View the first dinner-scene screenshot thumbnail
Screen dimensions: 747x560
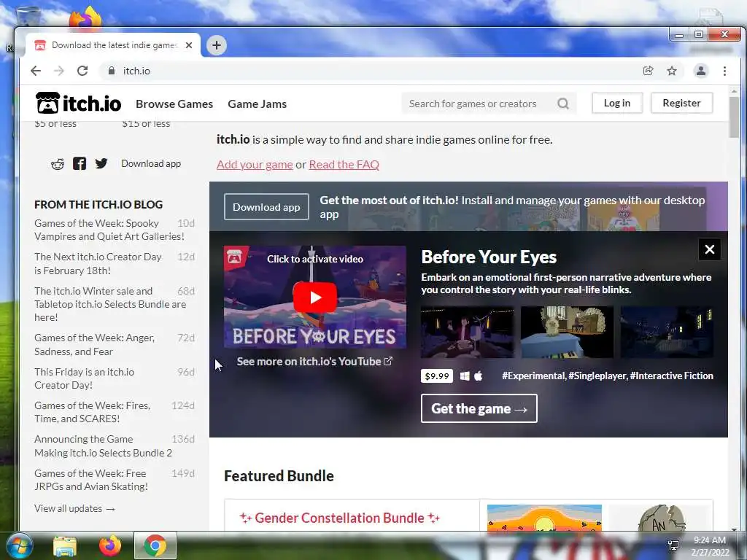[x=468, y=332]
